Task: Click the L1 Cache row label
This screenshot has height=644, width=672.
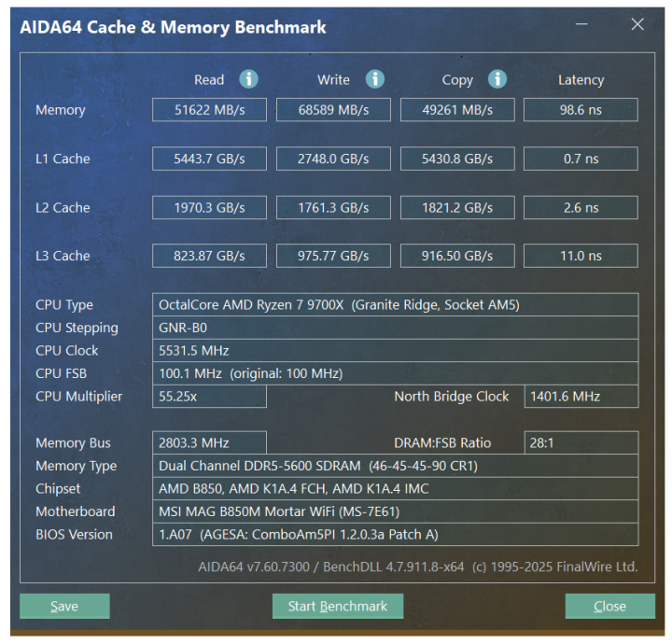Action: tap(63, 159)
